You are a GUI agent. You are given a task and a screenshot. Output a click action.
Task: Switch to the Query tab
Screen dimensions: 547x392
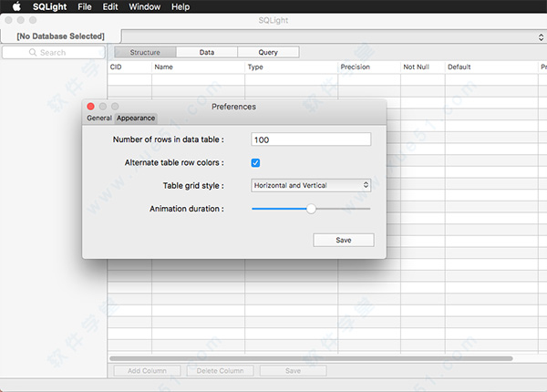268,52
